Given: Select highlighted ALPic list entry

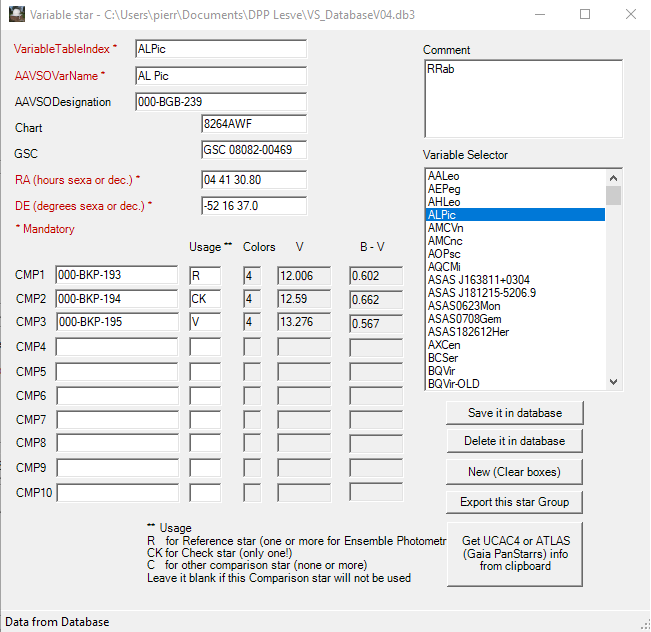Looking at the screenshot, I should pyautogui.click(x=516, y=215).
